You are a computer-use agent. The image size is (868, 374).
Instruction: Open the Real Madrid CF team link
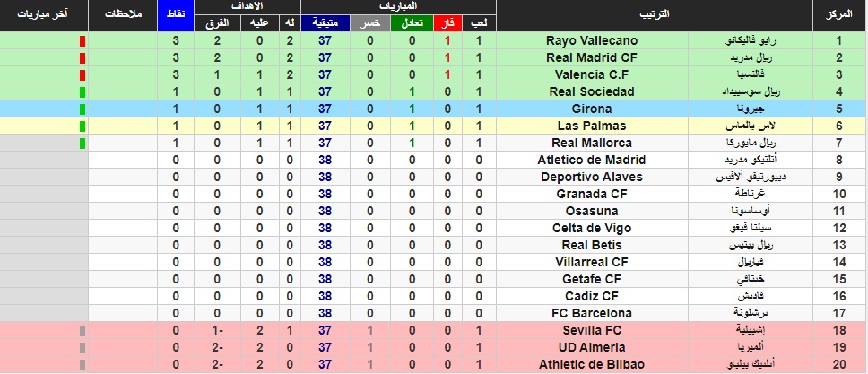coord(591,57)
